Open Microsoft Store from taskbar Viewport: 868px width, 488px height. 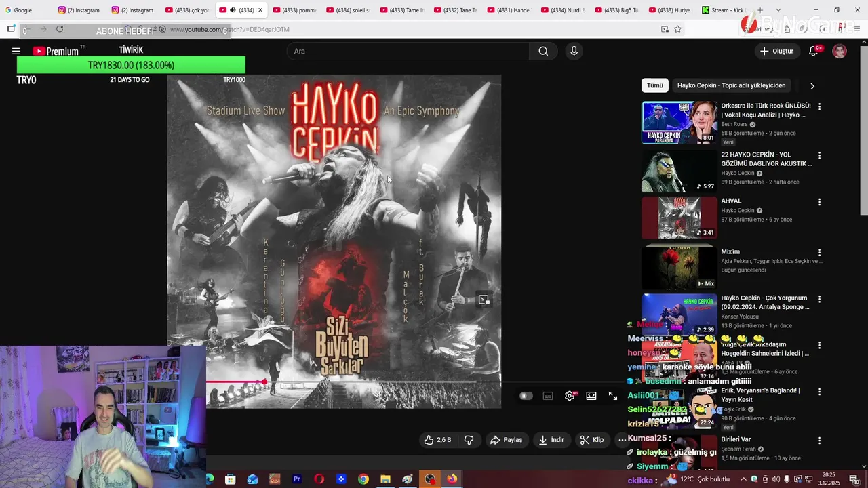231,479
